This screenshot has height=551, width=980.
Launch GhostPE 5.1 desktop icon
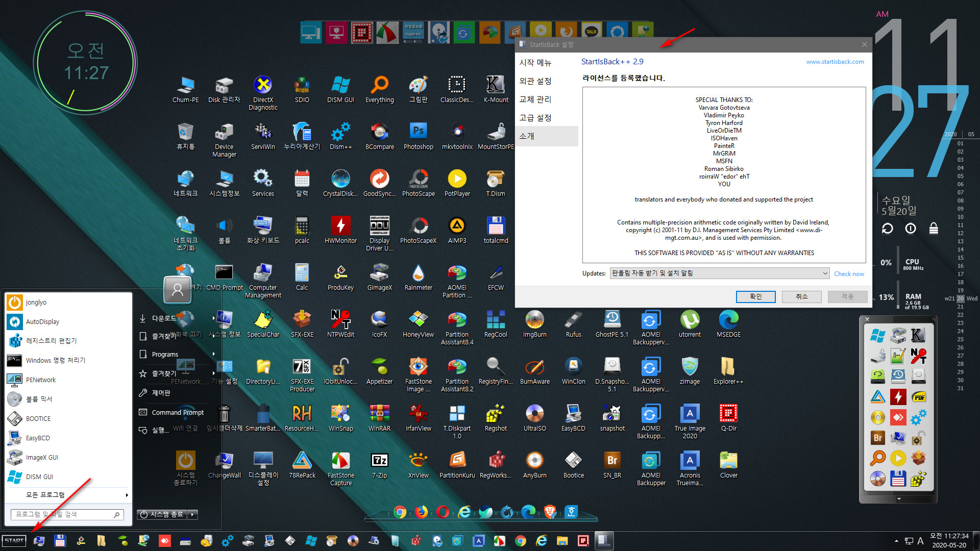click(x=612, y=324)
